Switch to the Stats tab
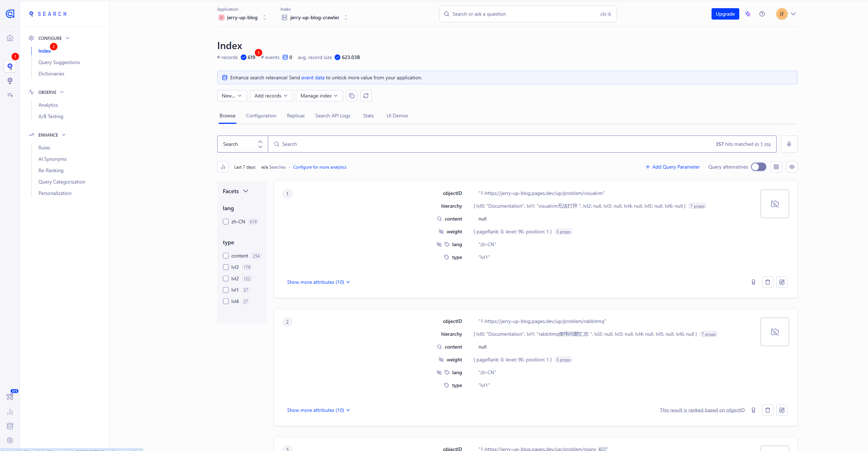 pyautogui.click(x=368, y=116)
